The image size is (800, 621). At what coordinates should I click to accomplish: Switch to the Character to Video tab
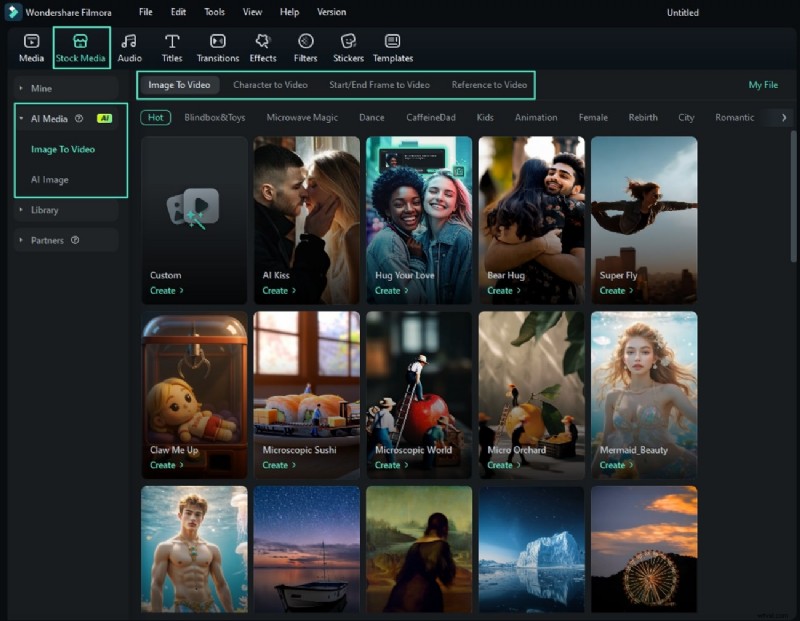coord(270,85)
